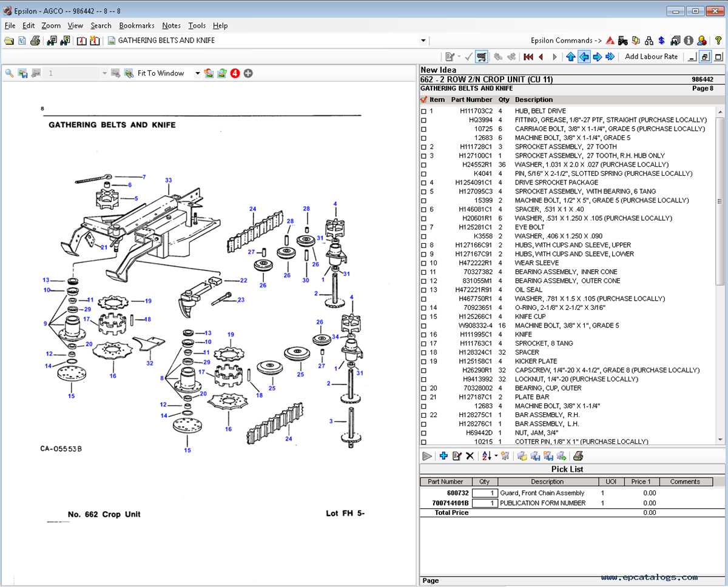Click callout number 33 in the diagram

168,180
